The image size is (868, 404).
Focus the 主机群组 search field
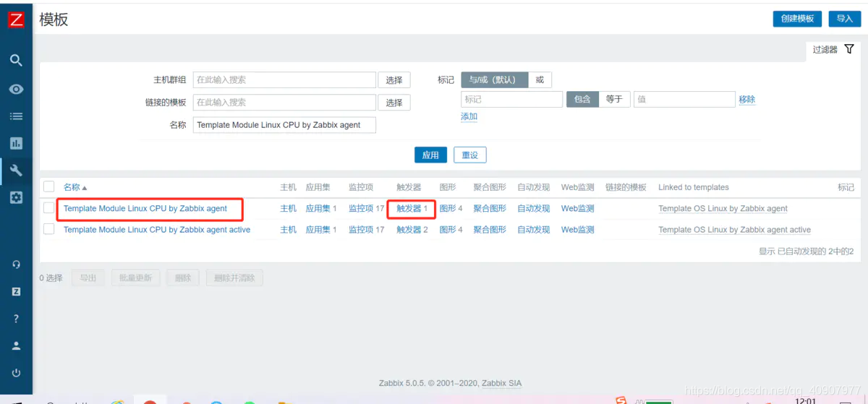tap(284, 79)
